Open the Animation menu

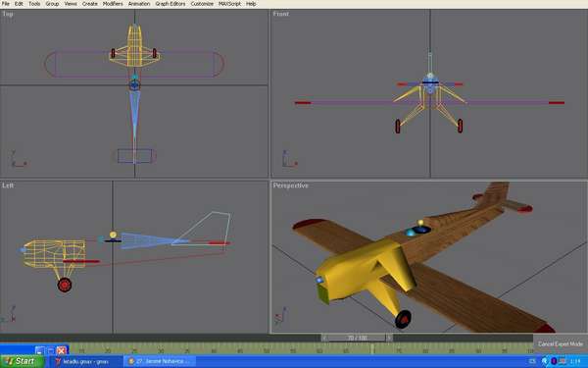pyautogui.click(x=139, y=4)
